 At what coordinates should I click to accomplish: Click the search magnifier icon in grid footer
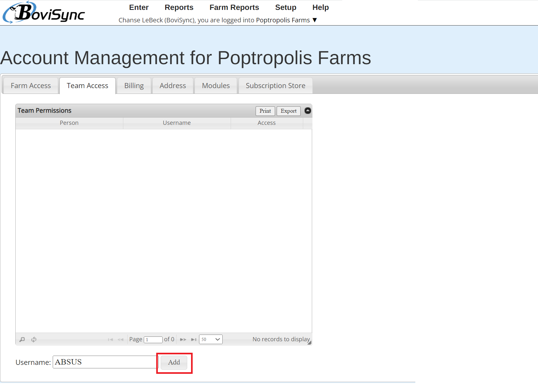(x=22, y=339)
